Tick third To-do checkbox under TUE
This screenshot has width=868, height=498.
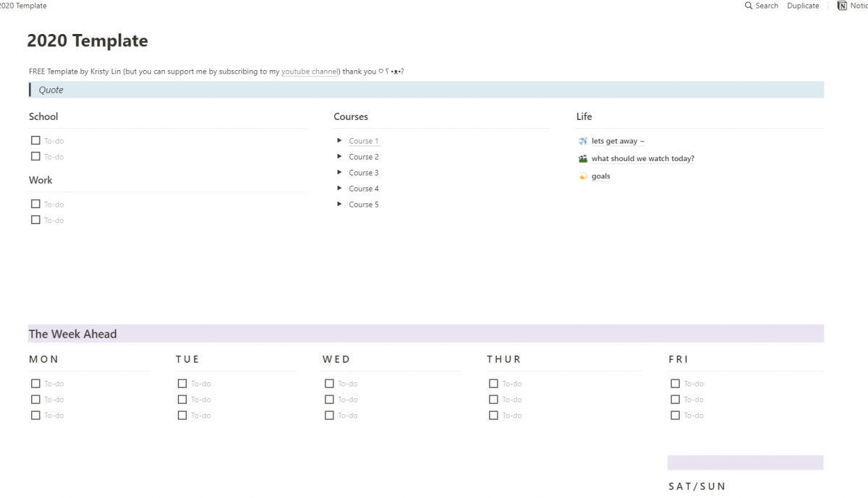(182, 415)
